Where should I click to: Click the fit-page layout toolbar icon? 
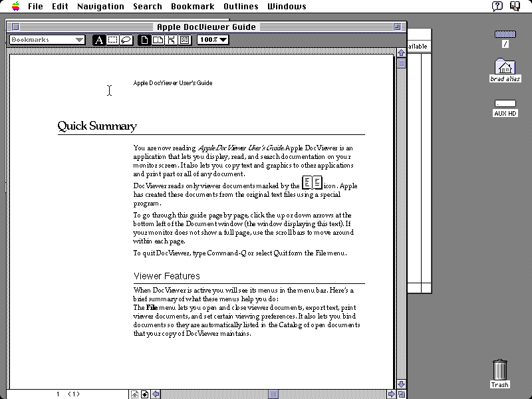171,40
